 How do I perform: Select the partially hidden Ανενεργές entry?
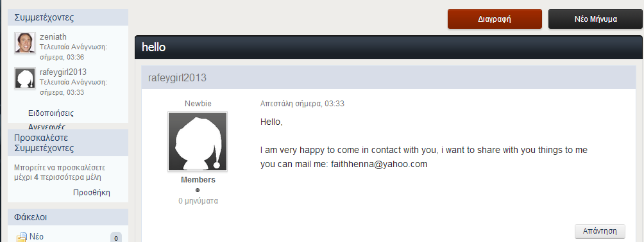click(x=47, y=126)
